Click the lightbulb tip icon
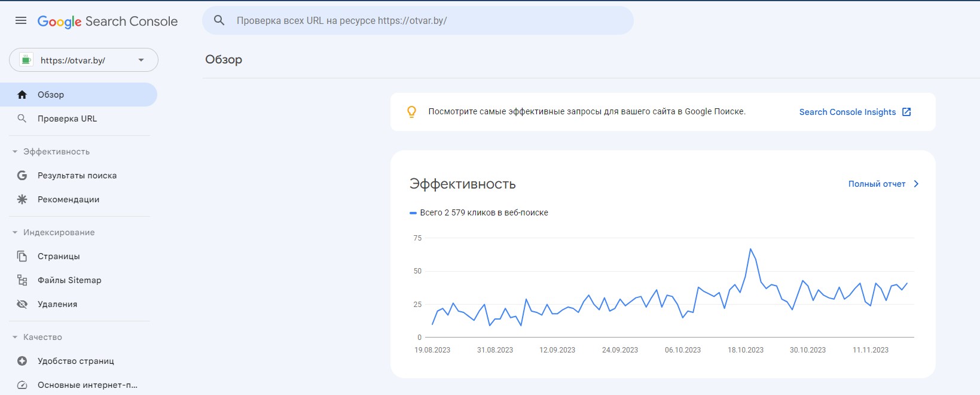980x395 pixels. (411, 111)
